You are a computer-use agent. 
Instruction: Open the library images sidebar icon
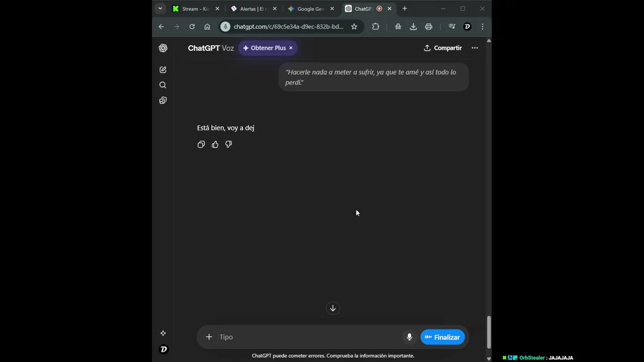[x=163, y=101]
